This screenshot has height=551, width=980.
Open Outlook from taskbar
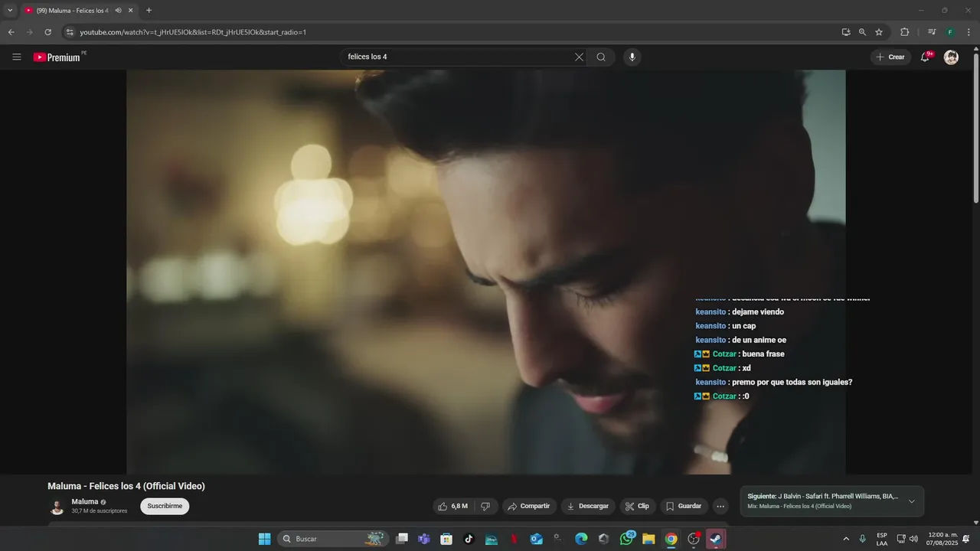click(x=536, y=539)
